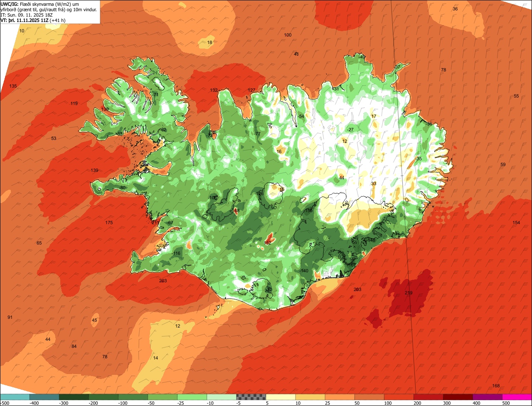Image resolution: width=532 pixels, height=406 pixels.
Task: Click the flux value 33 over land
Action: [x=374, y=184]
